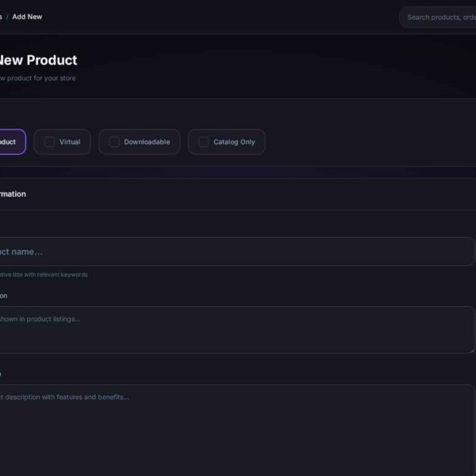Check the Virtual product type checkbox
Image resolution: width=476 pixels, height=476 pixels.
point(49,142)
